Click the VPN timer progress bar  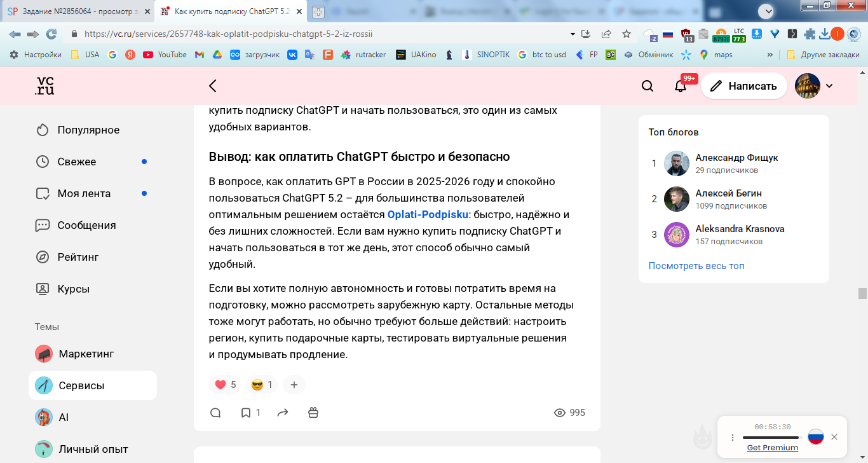click(x=771, y=438)
